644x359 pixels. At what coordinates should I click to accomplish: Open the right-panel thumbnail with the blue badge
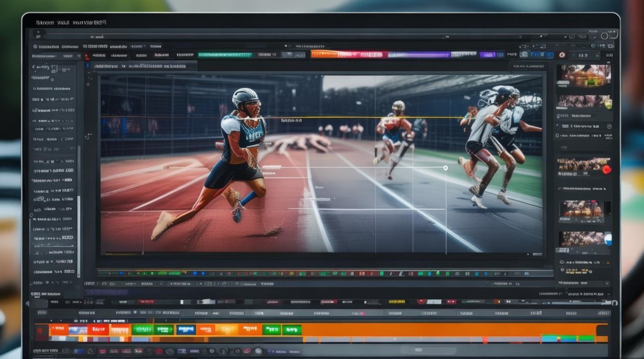(x=585, y=238)
